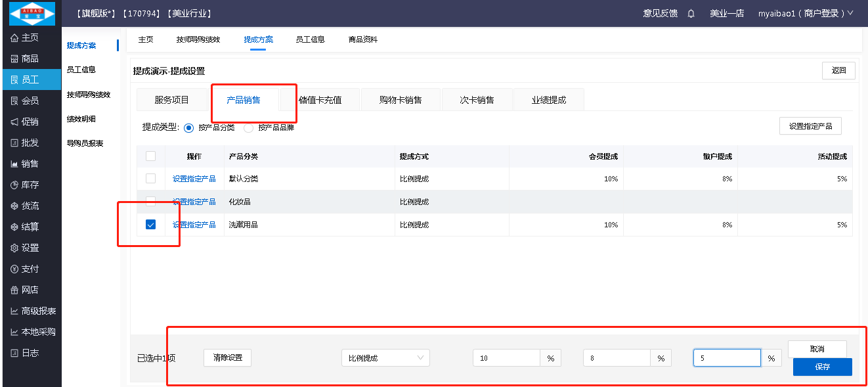Click the 商品 sidebar icon
868x387 pixels.
(14, 59)
